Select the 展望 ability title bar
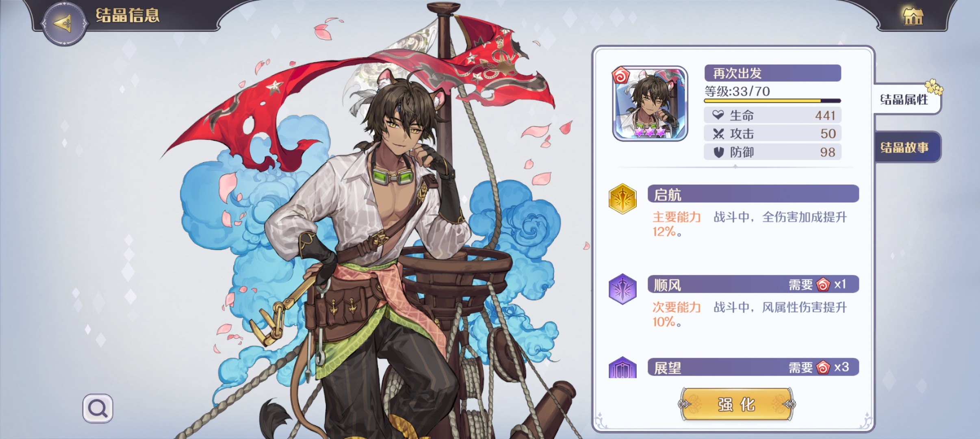 [x=753, y=367]
